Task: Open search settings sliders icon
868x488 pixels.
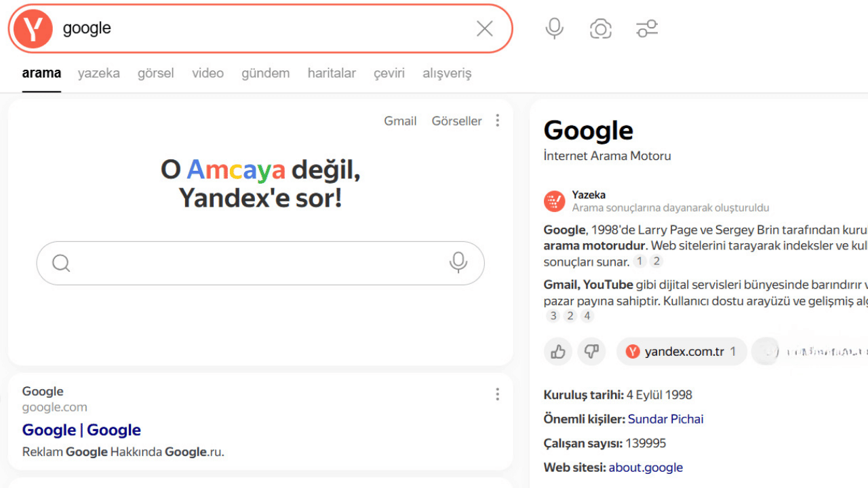Action: click(x=647, y=28)
